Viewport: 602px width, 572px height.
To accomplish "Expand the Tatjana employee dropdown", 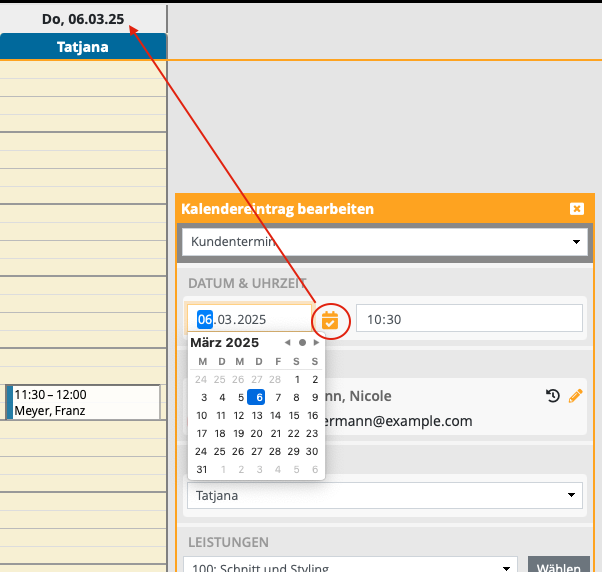I will click(x=384, y=495).
